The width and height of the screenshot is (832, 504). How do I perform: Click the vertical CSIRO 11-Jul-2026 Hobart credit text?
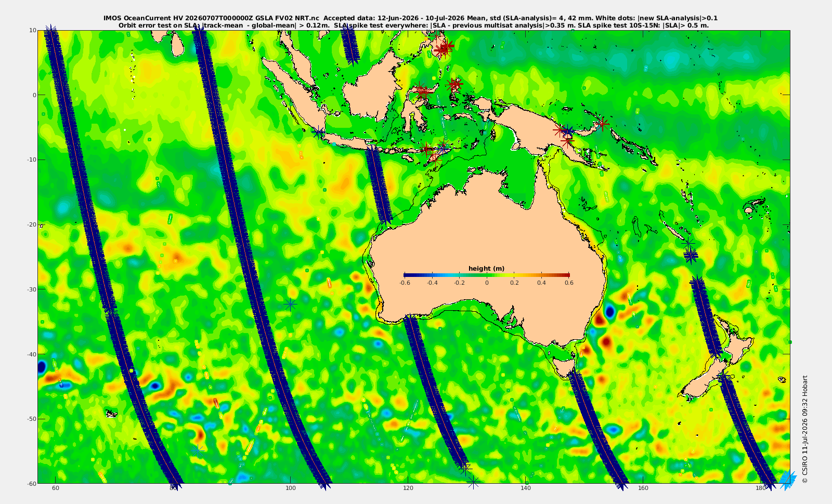tap(805, 429)
